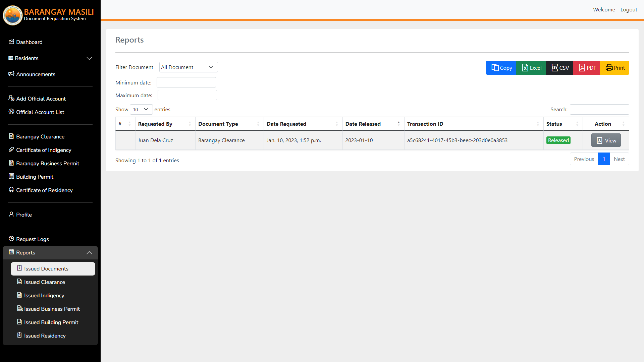Viewport: 644px width, 362px height.
Task: Open the Filter Document dropdown
Action: pyautogui.click(x=188, y=67)
